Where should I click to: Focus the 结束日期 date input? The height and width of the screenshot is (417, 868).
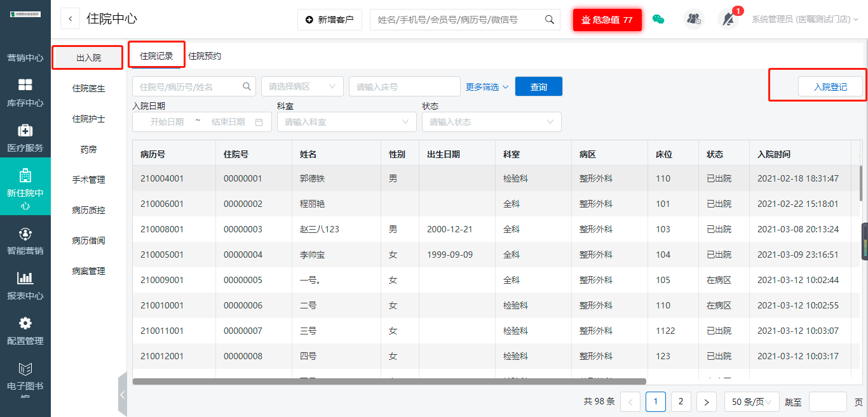(x=228, y=122)
